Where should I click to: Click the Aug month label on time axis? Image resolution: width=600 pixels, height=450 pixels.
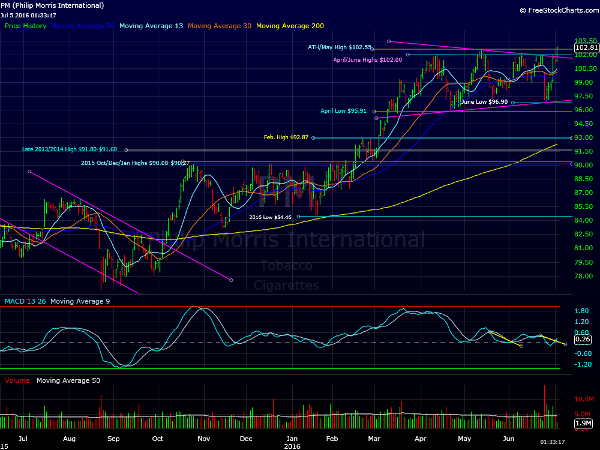[x=69, y=439]
